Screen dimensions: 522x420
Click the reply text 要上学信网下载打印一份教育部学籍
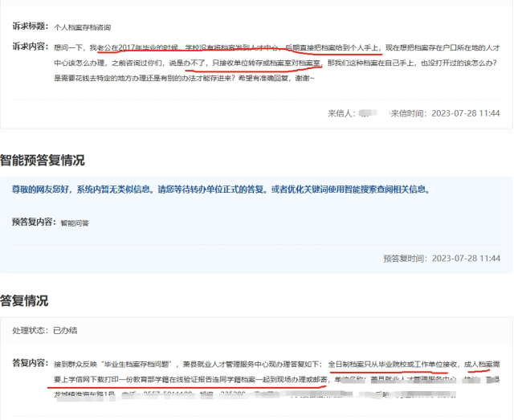point(111,380)
